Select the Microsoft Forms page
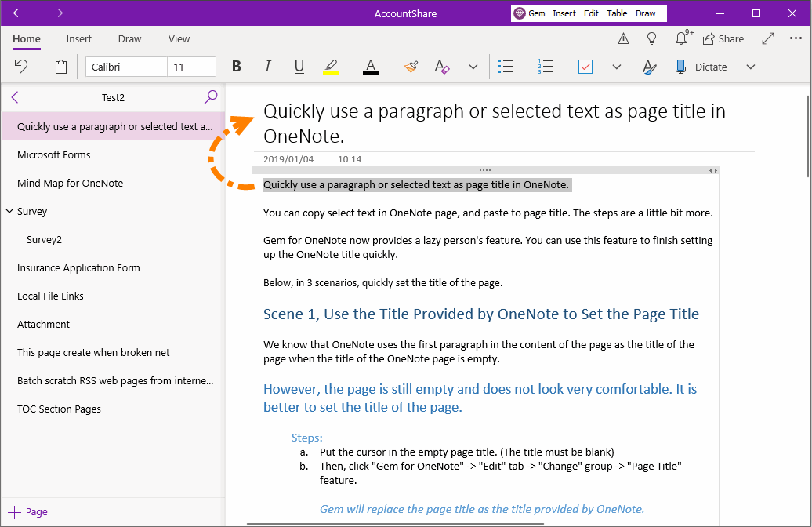The height and width of the screenshot is (527, 812). (113, 155)
